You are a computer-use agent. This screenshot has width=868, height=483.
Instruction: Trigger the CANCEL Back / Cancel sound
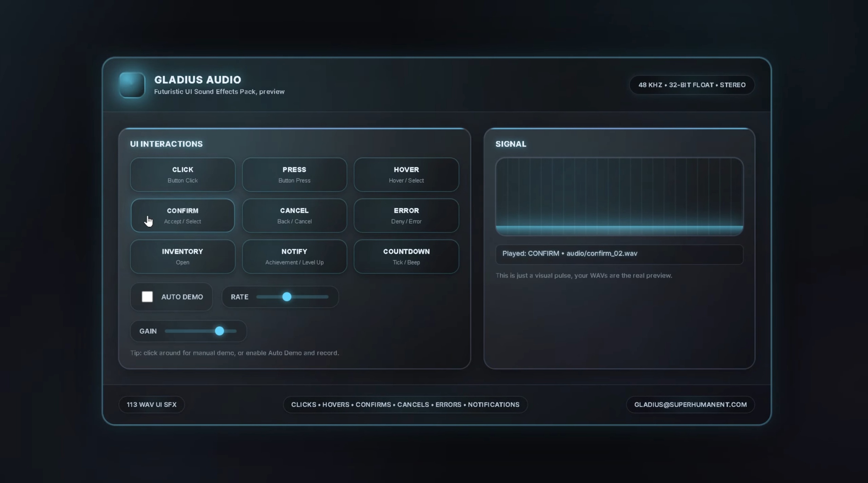tap(294, 216)
